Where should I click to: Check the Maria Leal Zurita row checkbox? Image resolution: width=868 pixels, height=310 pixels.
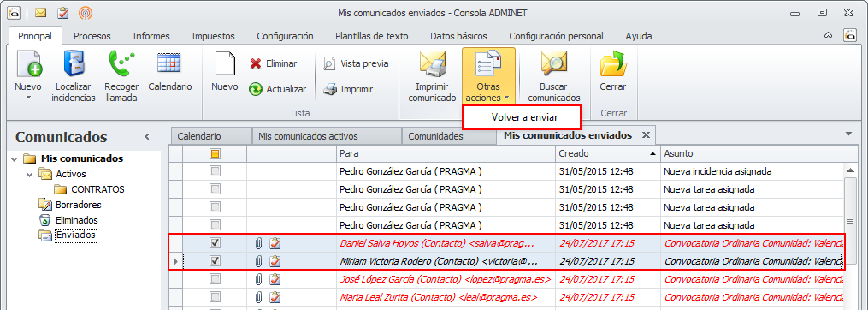point(215,296)
